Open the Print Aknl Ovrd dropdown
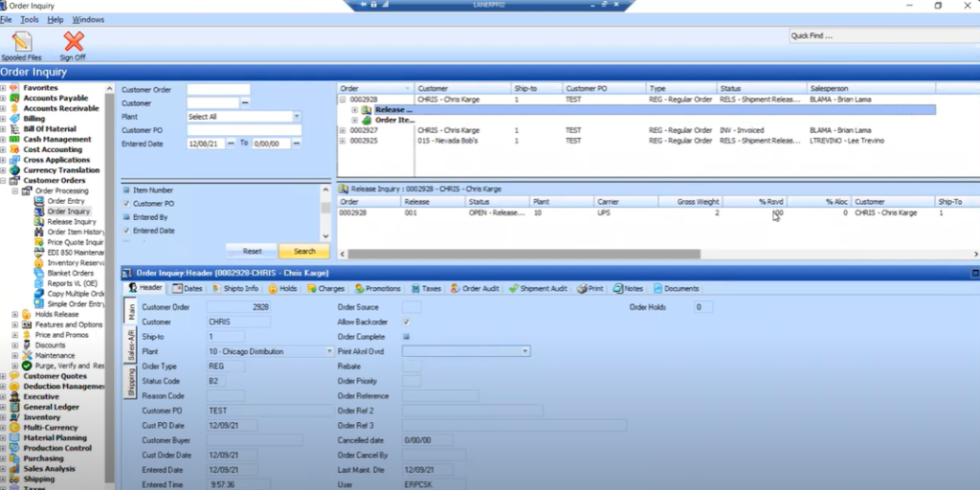 pos(525,351)
